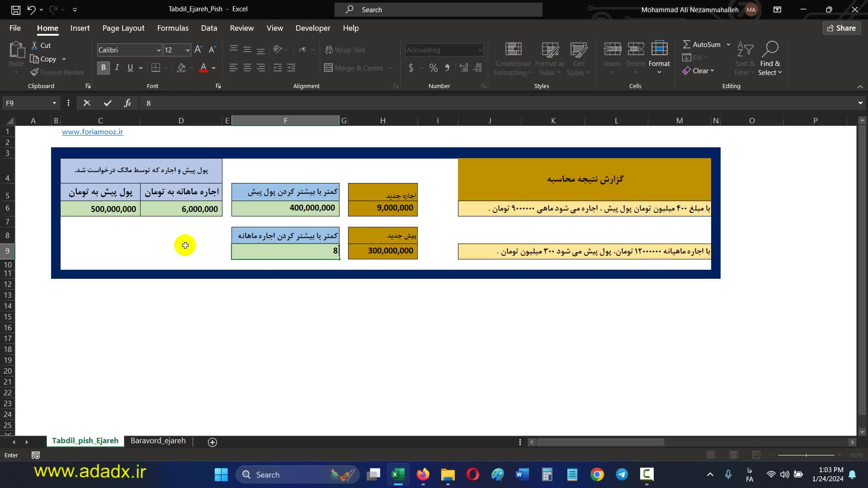Click the Share button
Image resolution: width=868 pixels, height=488 pixels.
click(x=841, y=28)
